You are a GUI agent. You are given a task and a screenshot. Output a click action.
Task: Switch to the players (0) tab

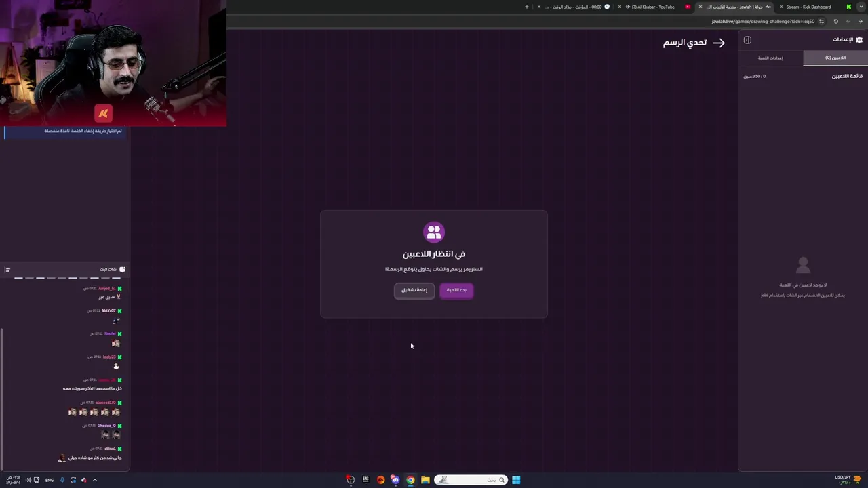(835, 58)
